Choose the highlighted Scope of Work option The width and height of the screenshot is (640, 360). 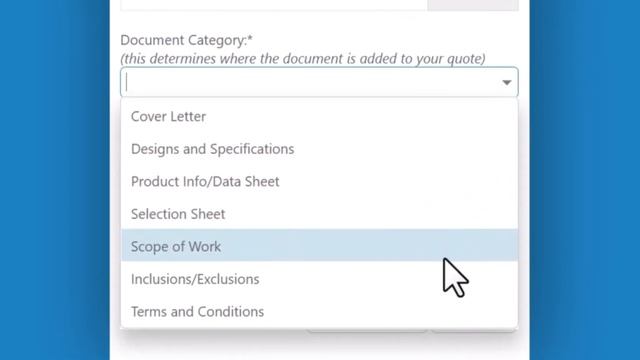pos(319,245)
